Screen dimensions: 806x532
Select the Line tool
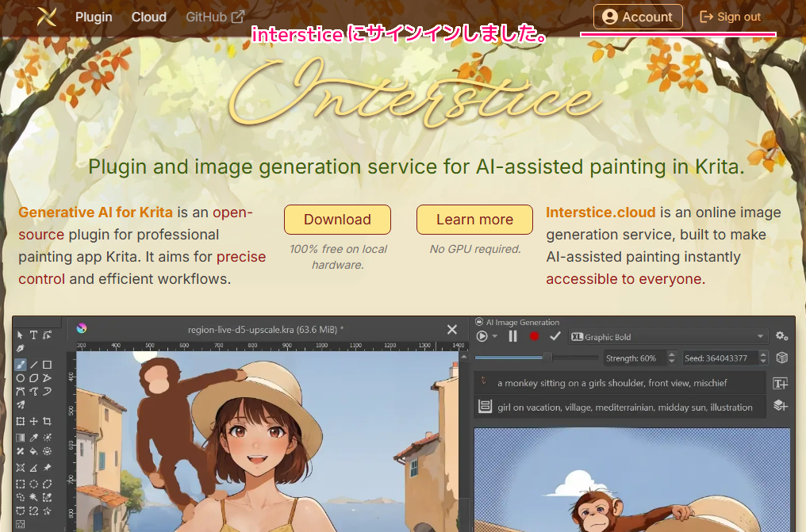coord(33,365)
